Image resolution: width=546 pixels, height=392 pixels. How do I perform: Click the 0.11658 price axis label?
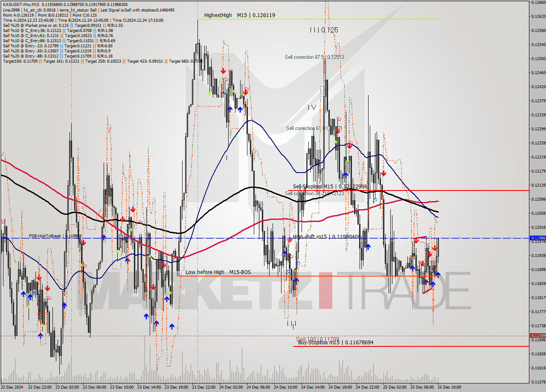pyautogui.click(x=538, y=354)
